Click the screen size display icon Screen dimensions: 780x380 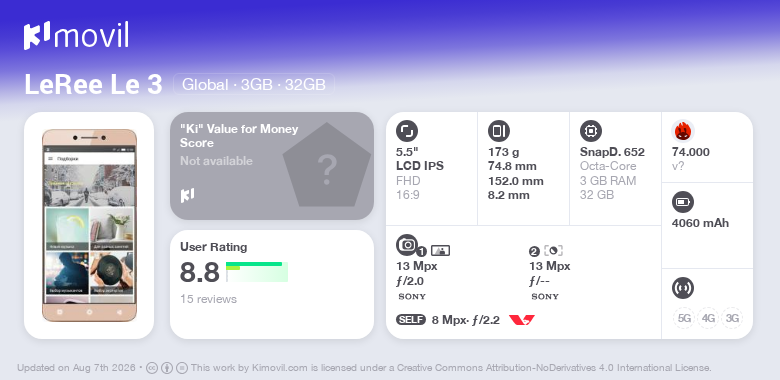click(x=406, y=131)
